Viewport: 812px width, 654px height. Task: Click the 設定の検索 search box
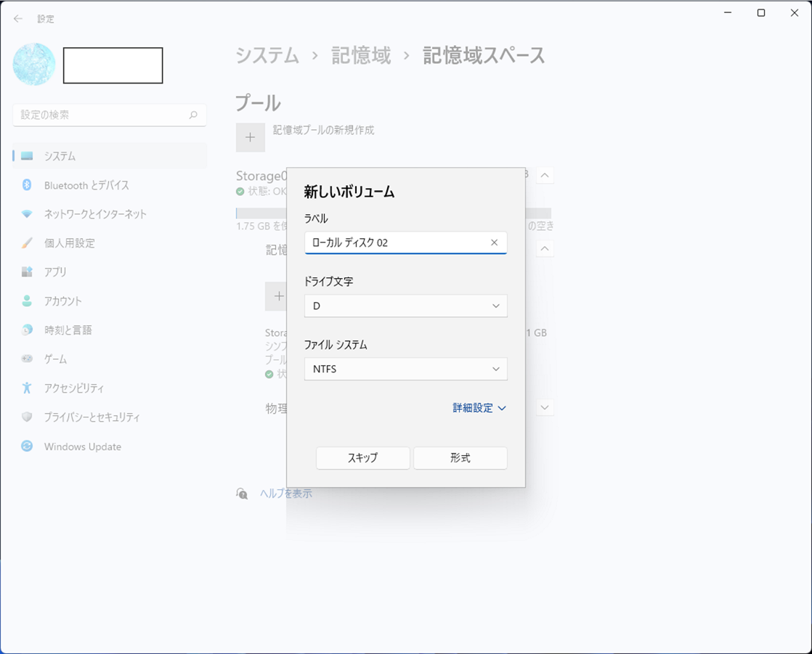tap(102, 115)
